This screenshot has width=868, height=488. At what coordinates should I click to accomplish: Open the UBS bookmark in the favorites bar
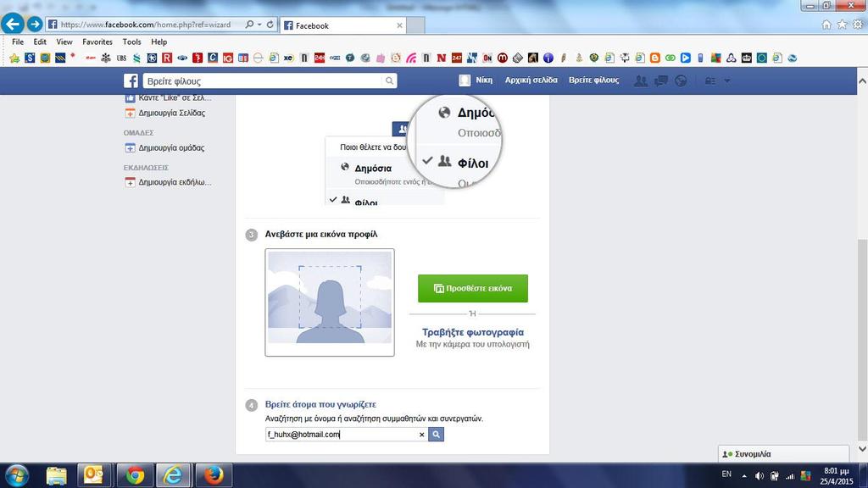point(121,58)
